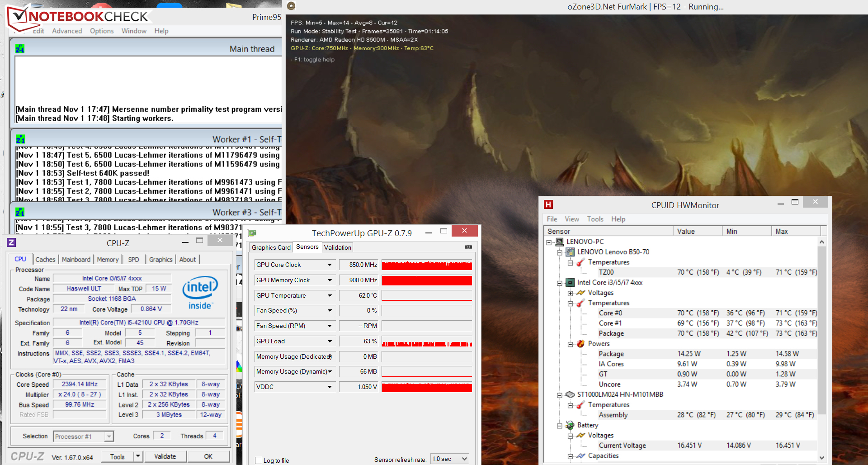Click the CPU-Z title bar app icon

click(x=11, y=242)
